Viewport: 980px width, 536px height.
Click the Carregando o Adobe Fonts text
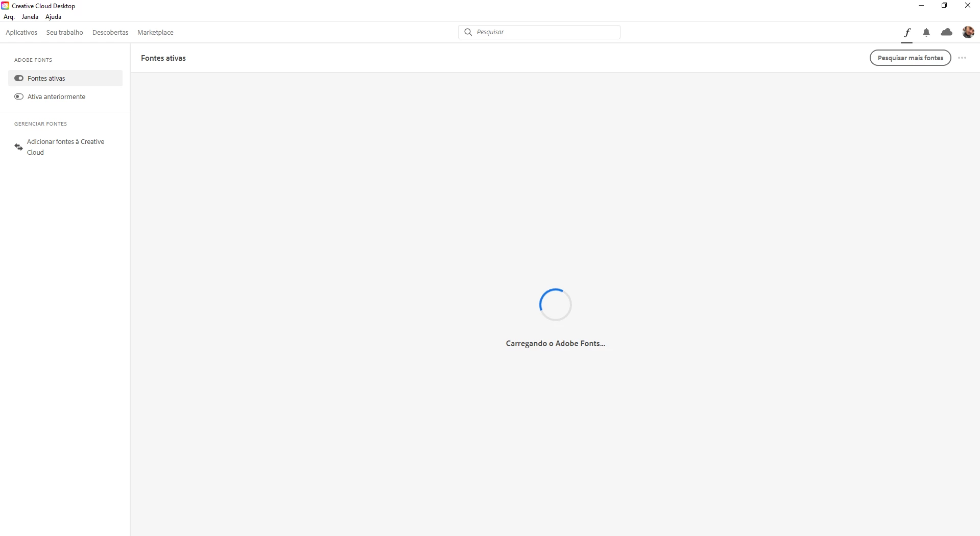[x=556, y=344]
